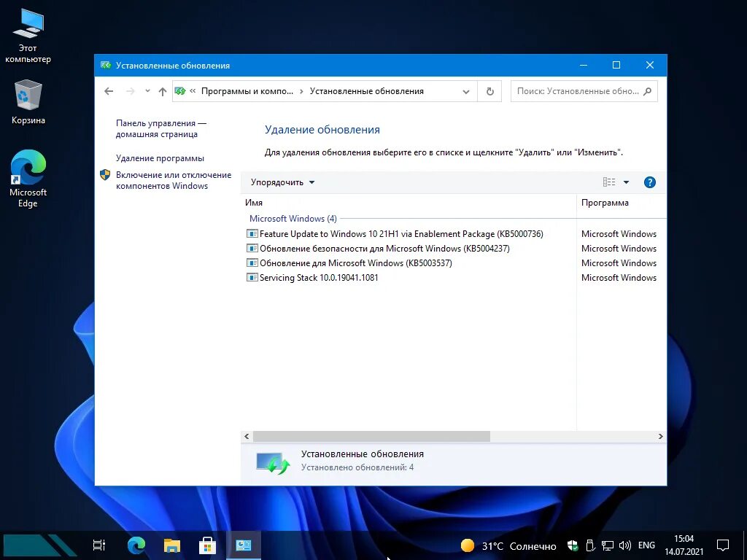Open the 'Упорядочить' menu

[282, 182]
